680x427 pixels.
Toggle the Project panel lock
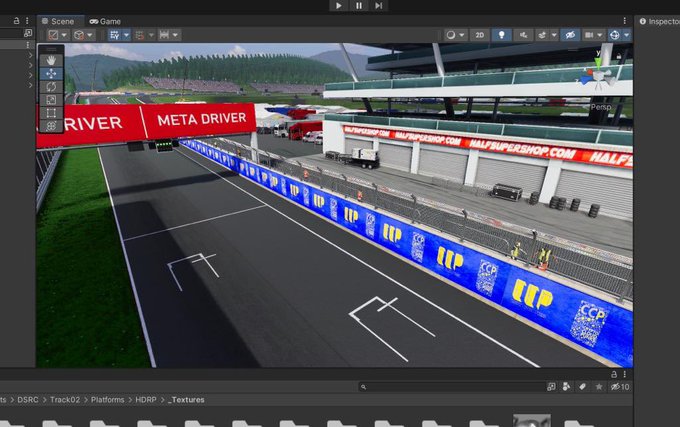[614, 374]
